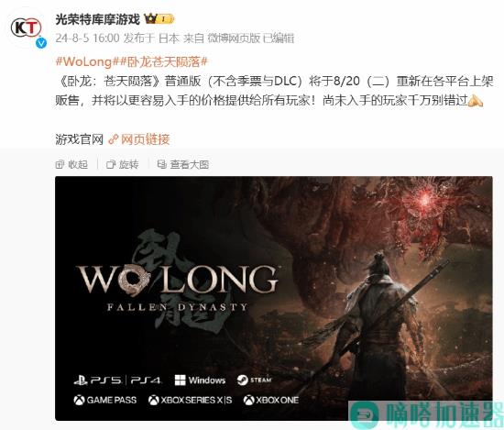Click the Xbox One logo

[271, 400]
